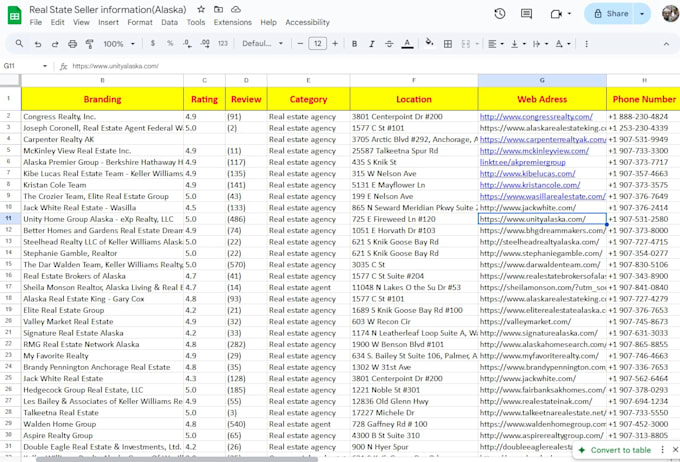680x462 pixels.
Task: Activate the paint format tool
Action: click(x=89, y=44)
